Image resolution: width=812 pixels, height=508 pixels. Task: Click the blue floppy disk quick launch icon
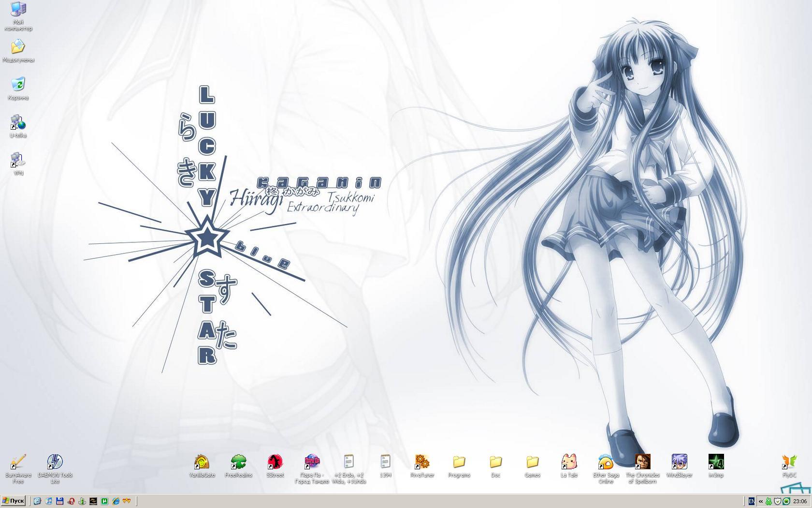[x=60, y=501]
